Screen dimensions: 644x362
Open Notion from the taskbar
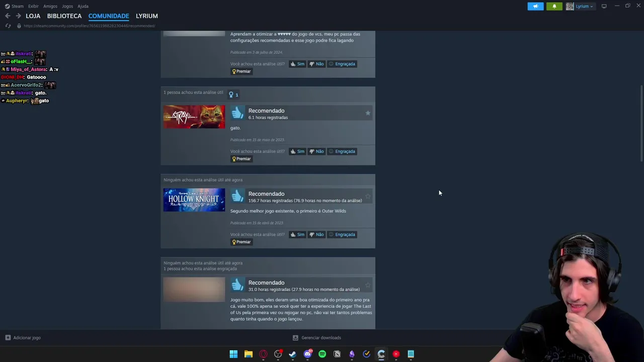(337, 354)
